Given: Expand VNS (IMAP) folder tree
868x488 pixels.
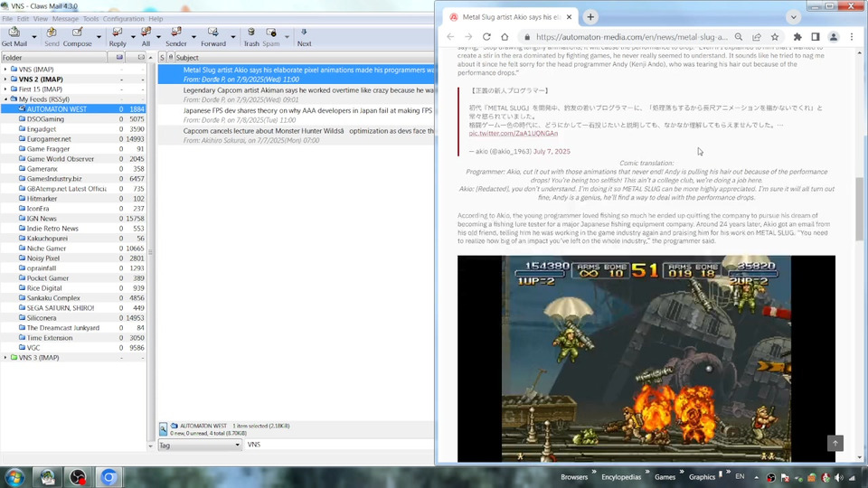Looking at the screenshot, I should pyautogui.click(x=5, y=70).
